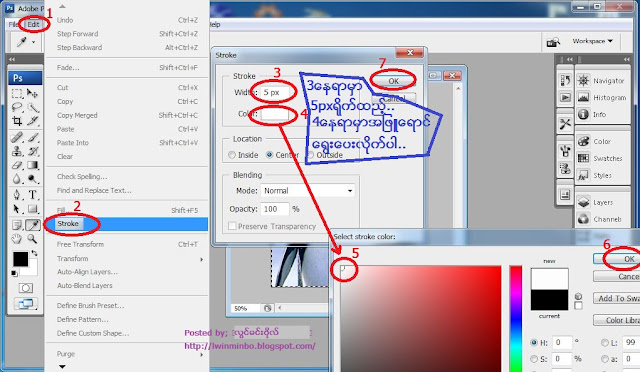Collapse toolbox with double-arrow
This screenshot has height=372, width=640.
coord(12,59)
